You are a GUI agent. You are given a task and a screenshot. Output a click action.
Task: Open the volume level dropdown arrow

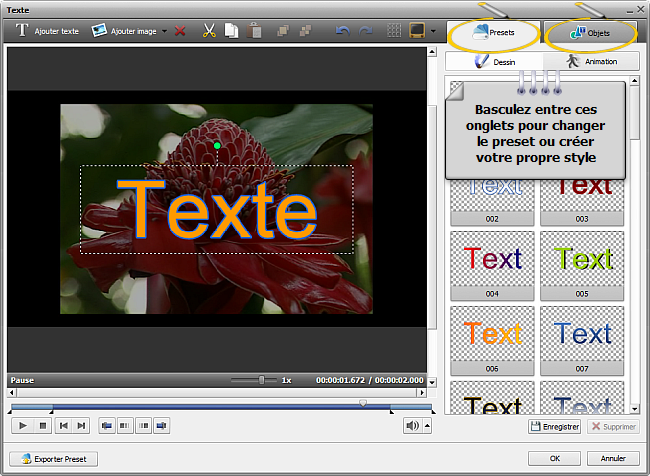[428, 426]
